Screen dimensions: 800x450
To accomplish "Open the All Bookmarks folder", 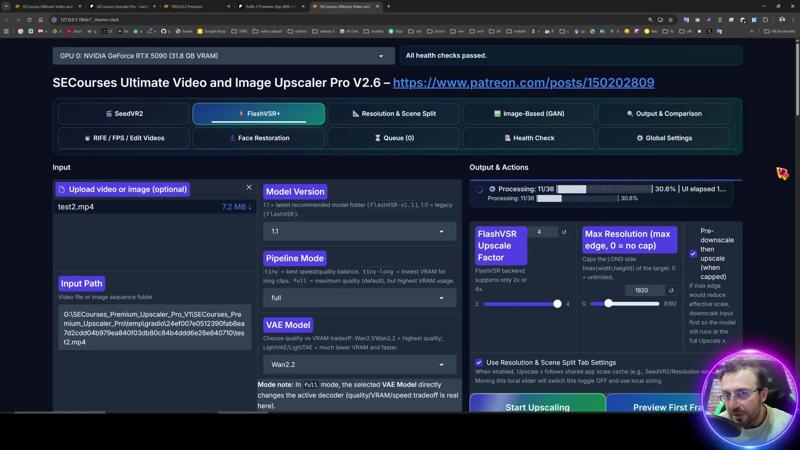I will [780, 31].
